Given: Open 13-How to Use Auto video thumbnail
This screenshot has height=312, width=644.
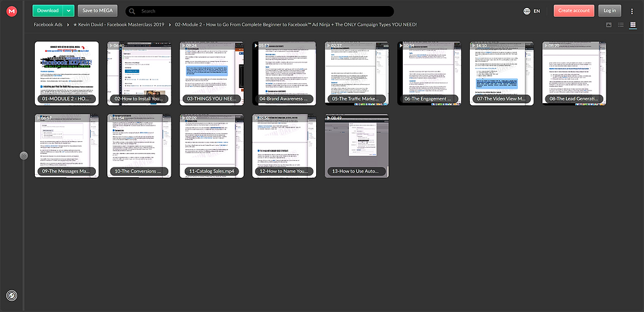Looking at the screenshot, I should tap(356, 146).
